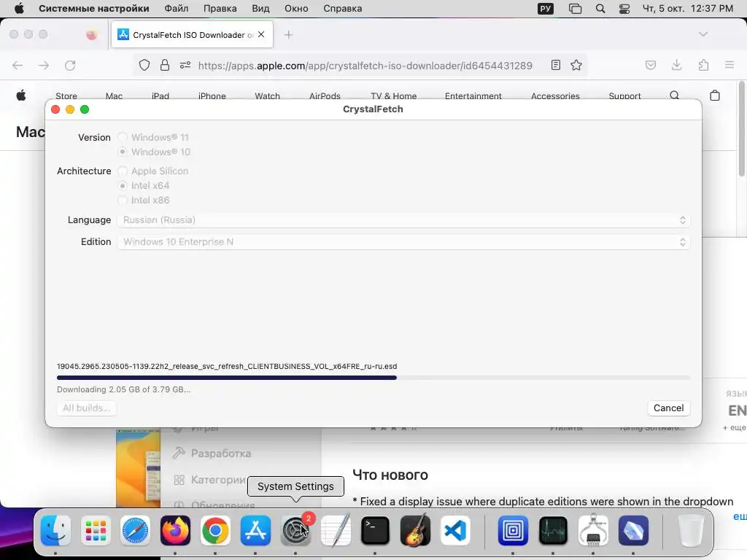Open System Settings from the Dock

click(295, 530)
